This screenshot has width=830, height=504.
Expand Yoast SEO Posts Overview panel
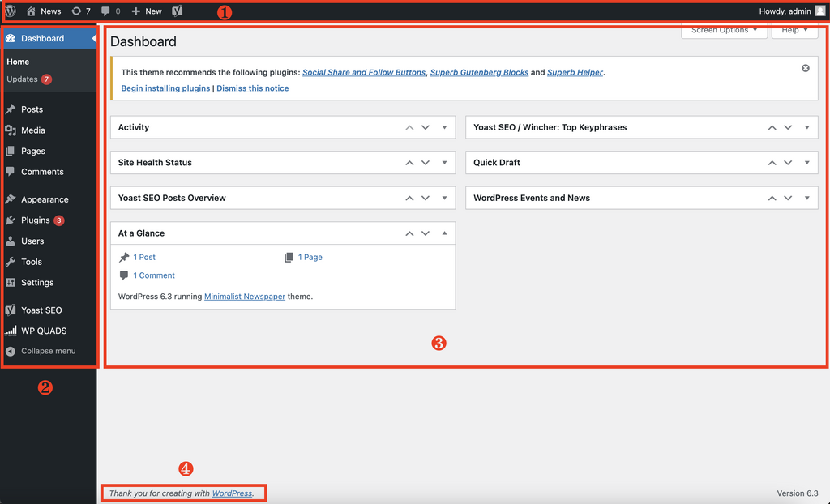445,198
